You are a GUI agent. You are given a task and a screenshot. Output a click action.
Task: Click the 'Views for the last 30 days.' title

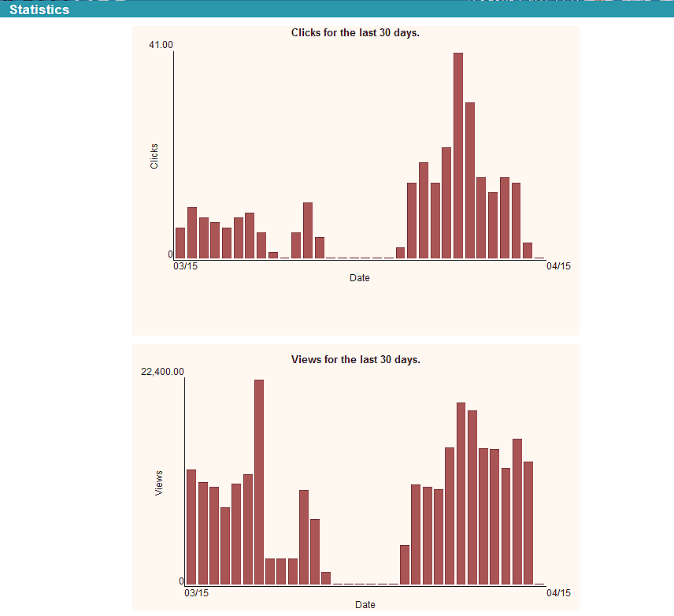click(355, 360)
